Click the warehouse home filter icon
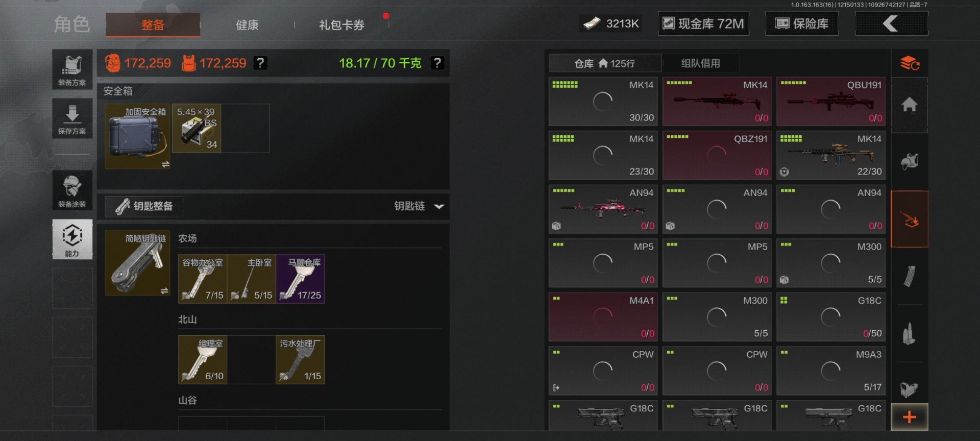Viewport: 980px width, 441px height. click(x=909, y=105)
